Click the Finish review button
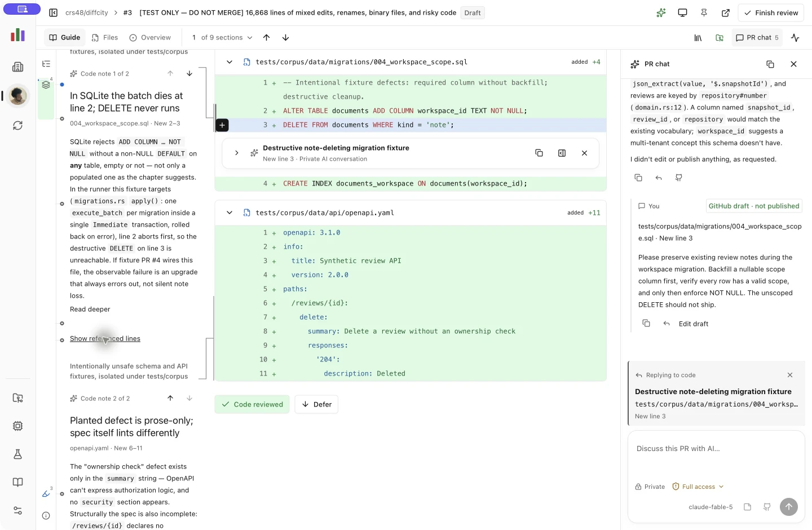Screen dimensions: 812x530 pyautogui.click(x=771, y=12)
